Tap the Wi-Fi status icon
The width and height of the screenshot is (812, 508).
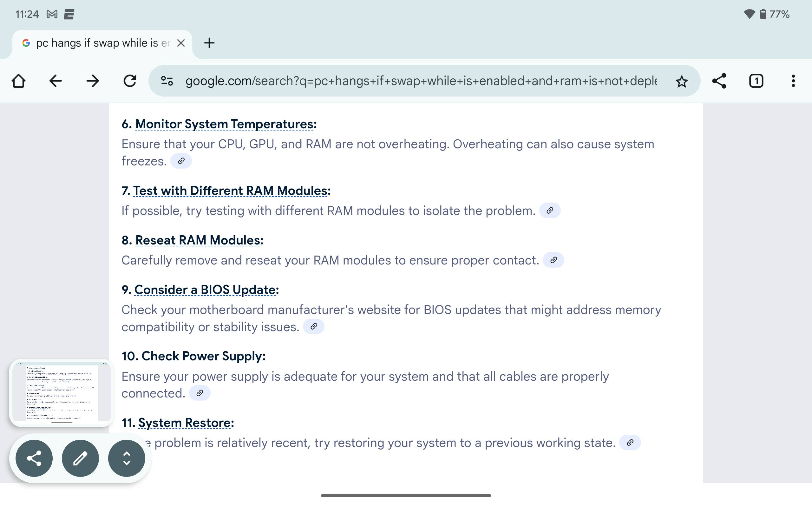(x=749, y=14)
